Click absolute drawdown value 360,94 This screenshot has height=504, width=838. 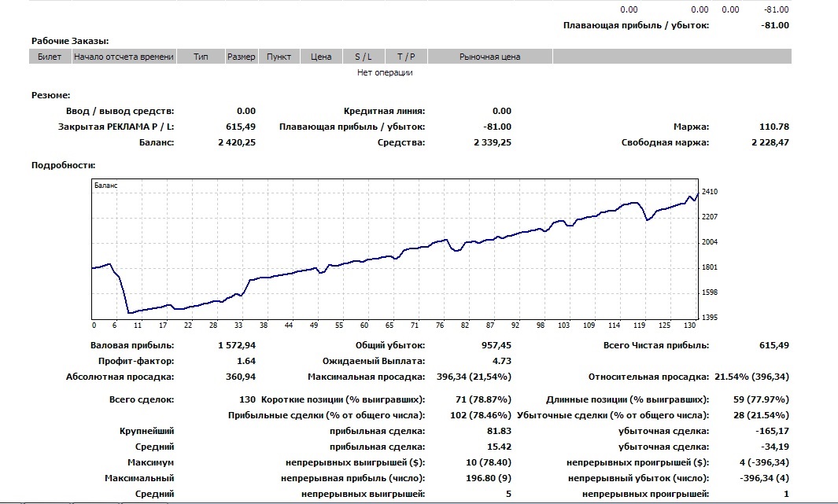pyautogui.click(x=241, y=377)
